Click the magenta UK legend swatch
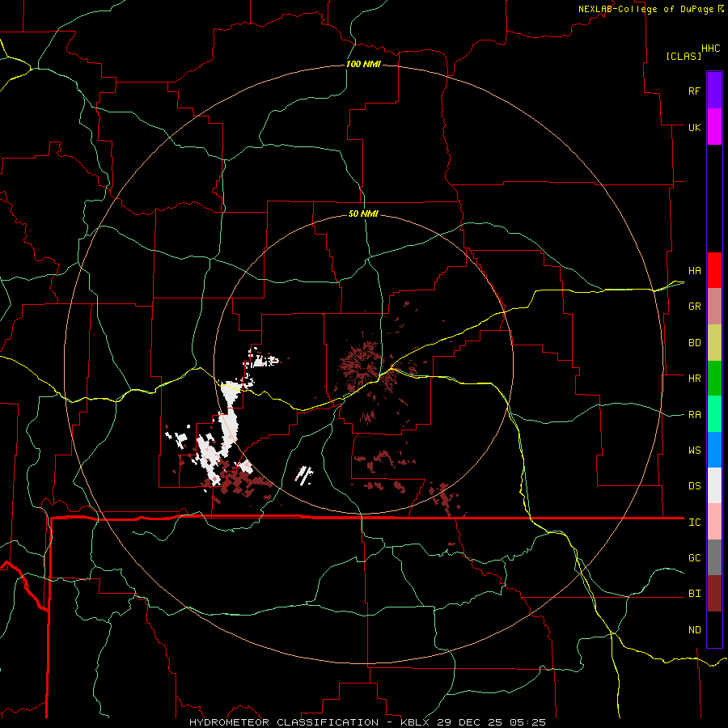The width and height of the screenshot is (728, 728). pyautogui.click(x=714, y=127)
